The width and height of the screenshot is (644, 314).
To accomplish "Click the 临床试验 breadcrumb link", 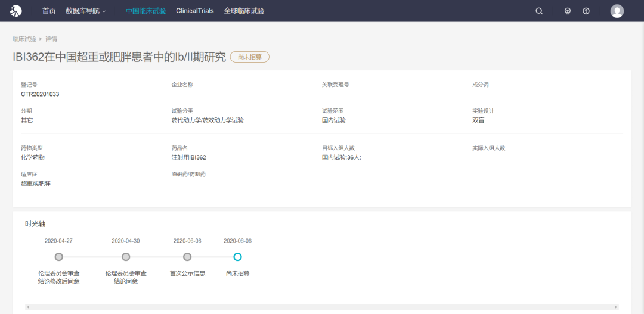I will click(x=24, y=39).
